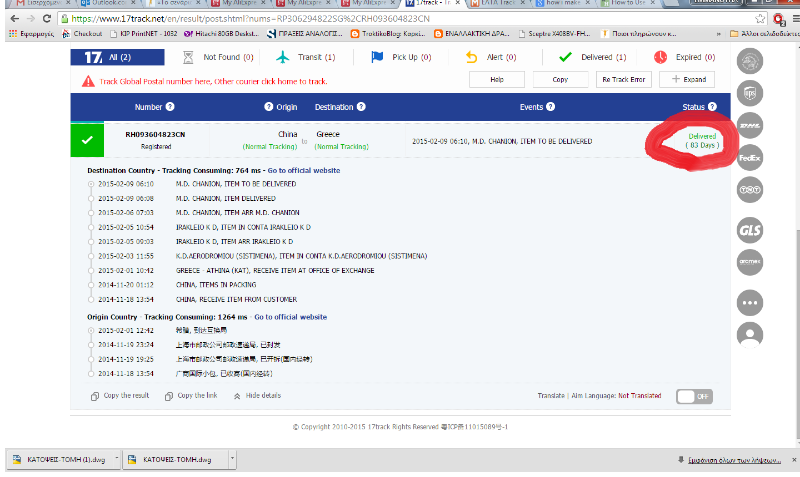This screenshot has height=477, width=800.
Task: Switch to the How to Use browser tab
Action: pyautogui.click(x=629, y=3)
